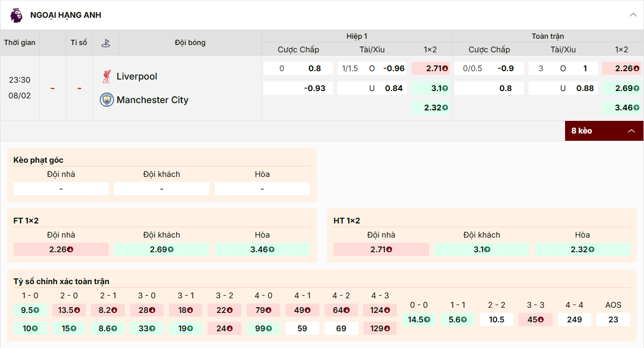Select HT 1×2 home odds 2.71
The width and height of the screenshot is (644, 348).
tap(381, 250)
